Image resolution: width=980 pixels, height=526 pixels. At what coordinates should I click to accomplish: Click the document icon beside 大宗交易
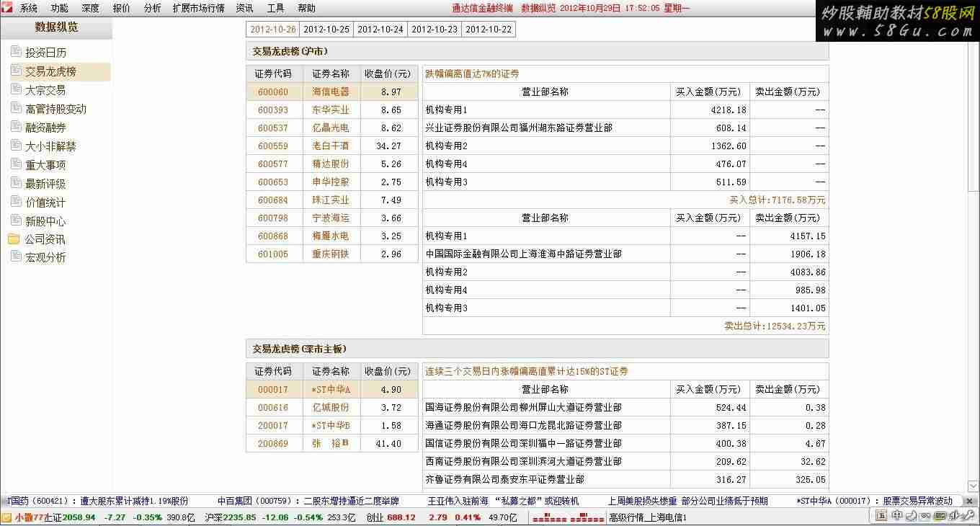pos(16,89)
